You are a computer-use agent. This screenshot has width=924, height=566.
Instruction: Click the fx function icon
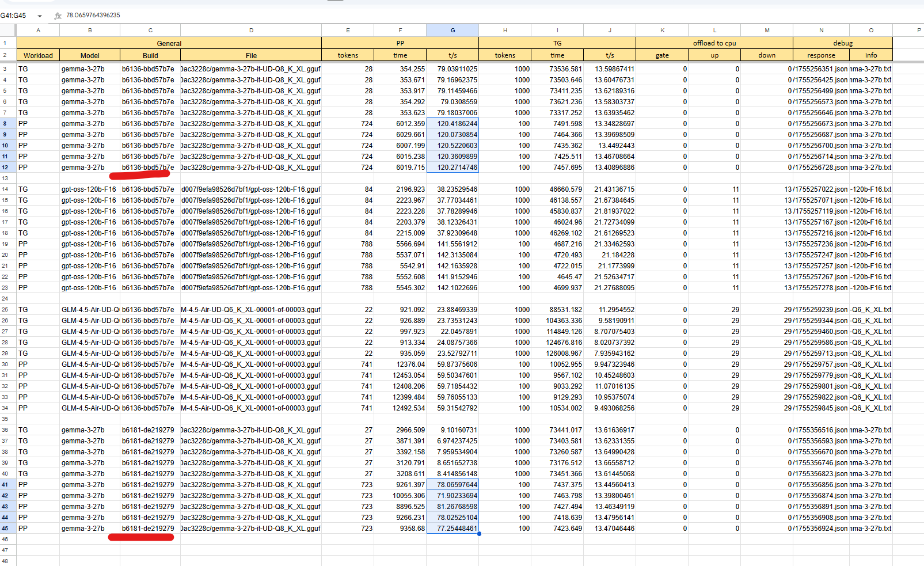coord(58,16)
